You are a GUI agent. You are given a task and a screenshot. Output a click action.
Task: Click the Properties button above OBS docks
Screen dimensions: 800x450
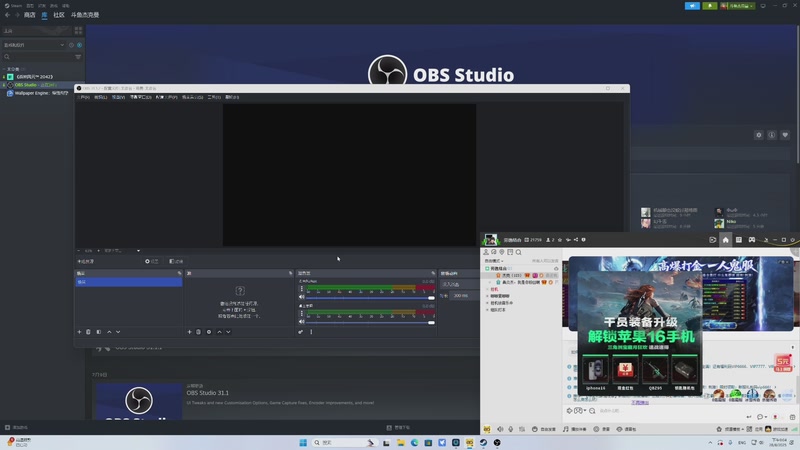pyautogui.click(x=152, y=261)
